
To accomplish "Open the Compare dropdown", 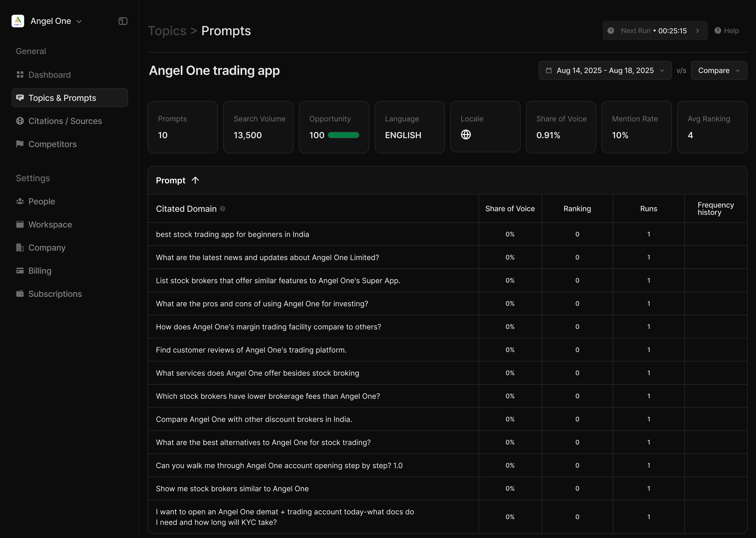I will pyautogui.click(x=719, y=71).
